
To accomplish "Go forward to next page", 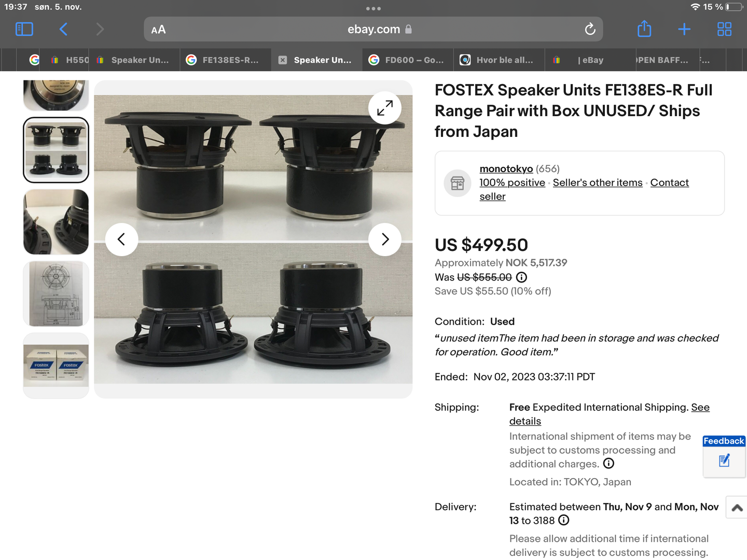I will coord(100,29).
